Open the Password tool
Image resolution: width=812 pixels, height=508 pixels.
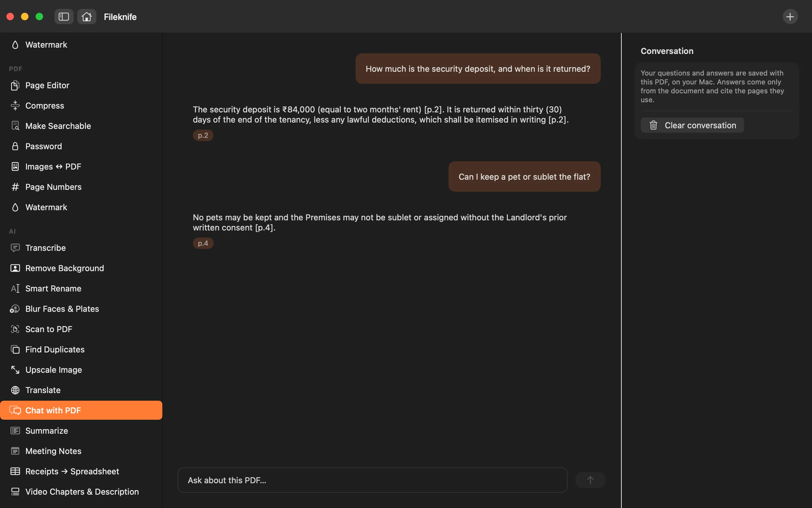point(81,146)
